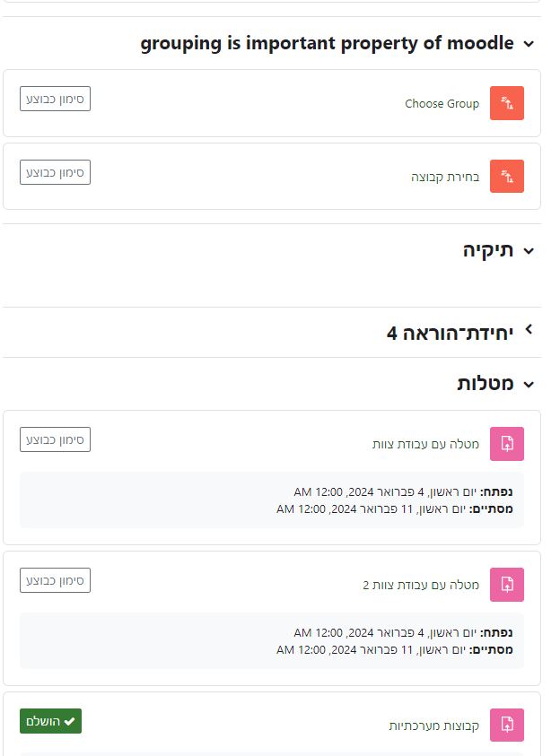The height and width of the screenshot is (756, 560).
Task: Mark בחירת קבוצה as done
Action: pos(55,172)
